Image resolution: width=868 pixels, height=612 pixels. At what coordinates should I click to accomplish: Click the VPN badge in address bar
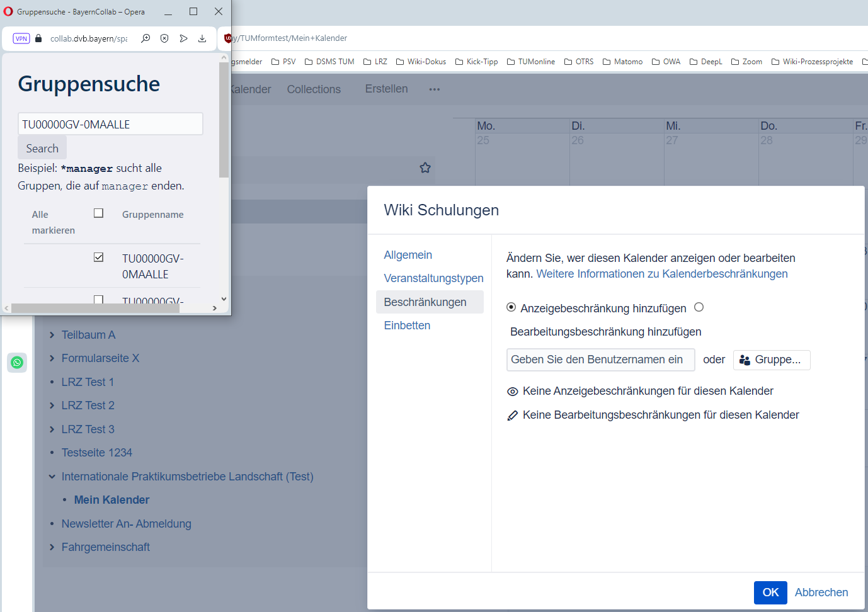click(x=21, y=38)
